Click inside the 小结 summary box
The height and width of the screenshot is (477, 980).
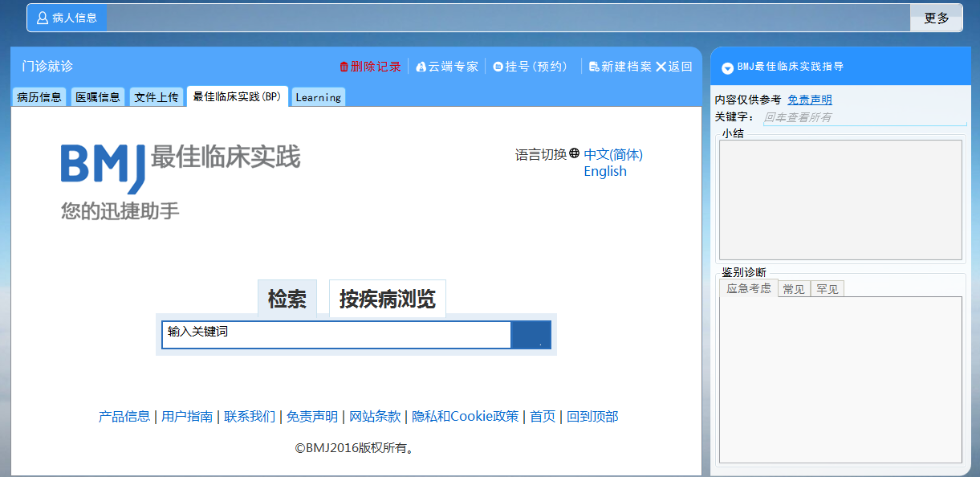(840, 200)
